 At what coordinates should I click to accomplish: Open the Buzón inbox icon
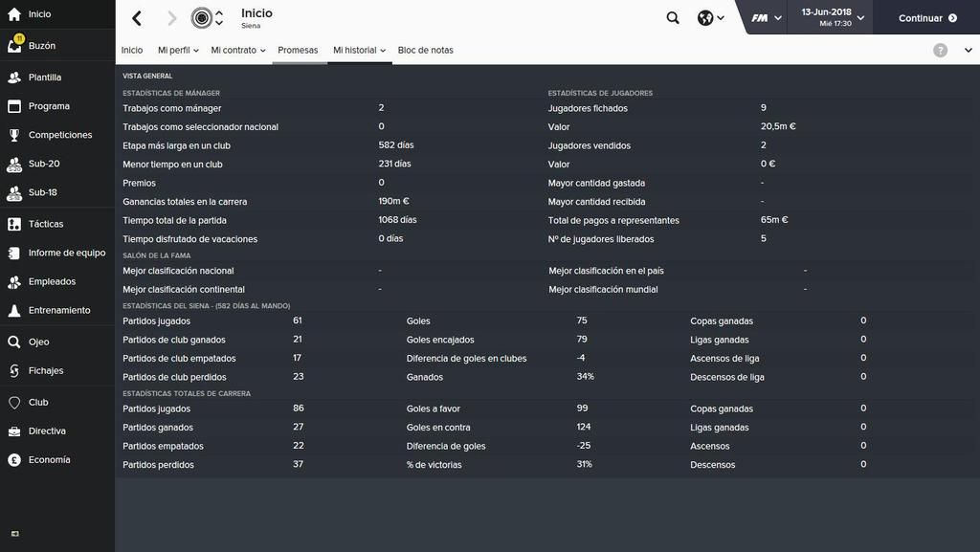coord(15,45)
